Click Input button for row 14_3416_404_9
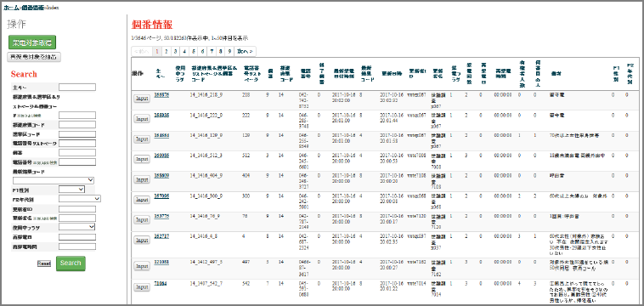Screen dimensions: 644x306 point(142,179)
